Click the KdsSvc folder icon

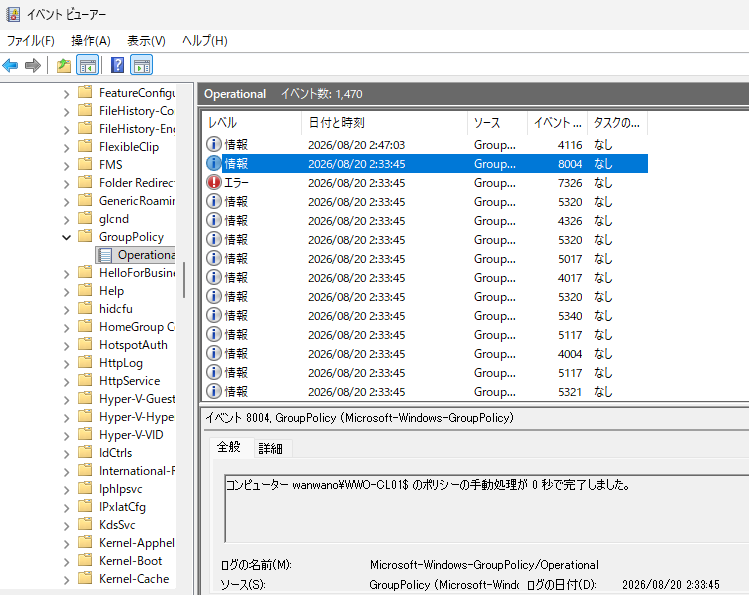(85, 524)
